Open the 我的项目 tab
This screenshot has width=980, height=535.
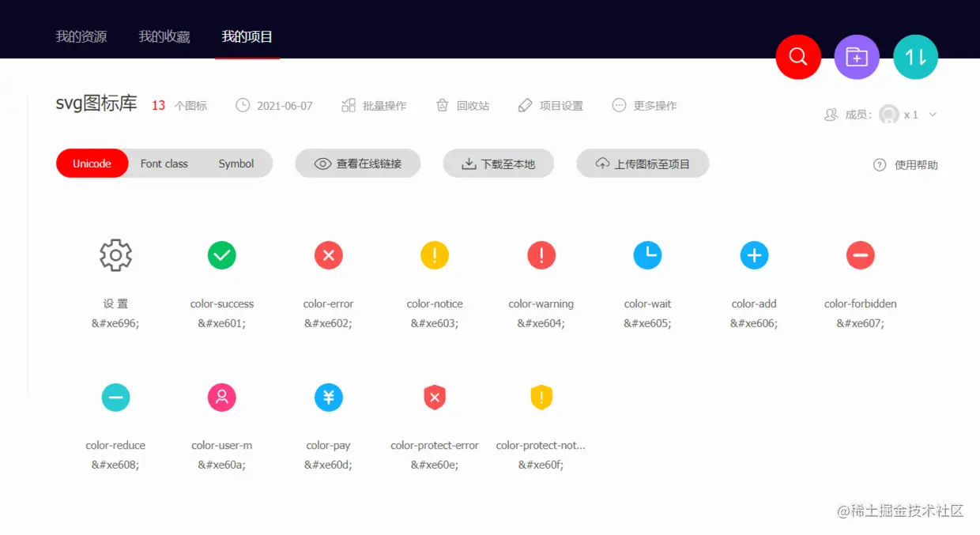(247, 36)
